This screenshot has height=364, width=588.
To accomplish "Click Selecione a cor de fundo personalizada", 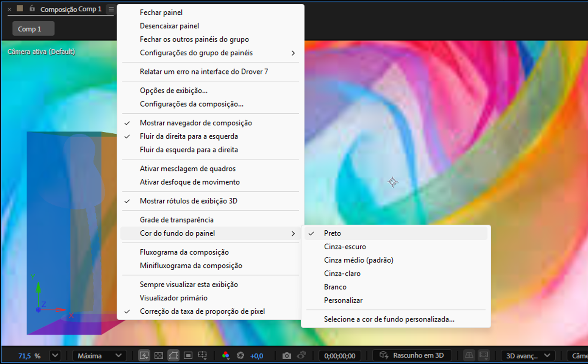I will tap(389, 319).
